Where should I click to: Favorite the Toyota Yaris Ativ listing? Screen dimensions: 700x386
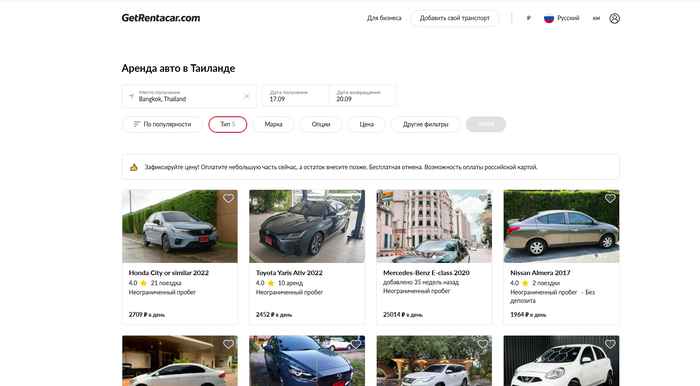(x=355, y=198)
